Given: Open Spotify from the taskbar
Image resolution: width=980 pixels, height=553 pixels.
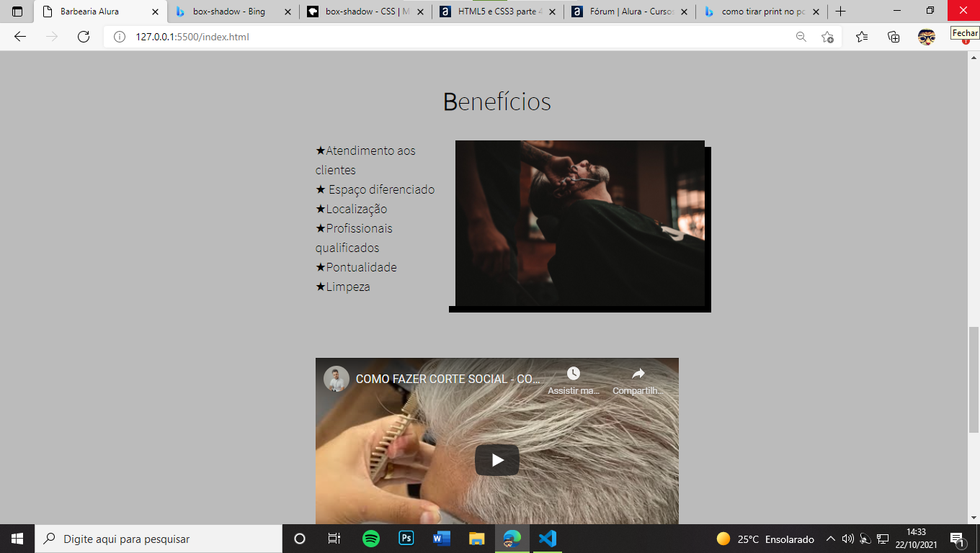Looking at the screenshot, I should [x=371, y=539].
